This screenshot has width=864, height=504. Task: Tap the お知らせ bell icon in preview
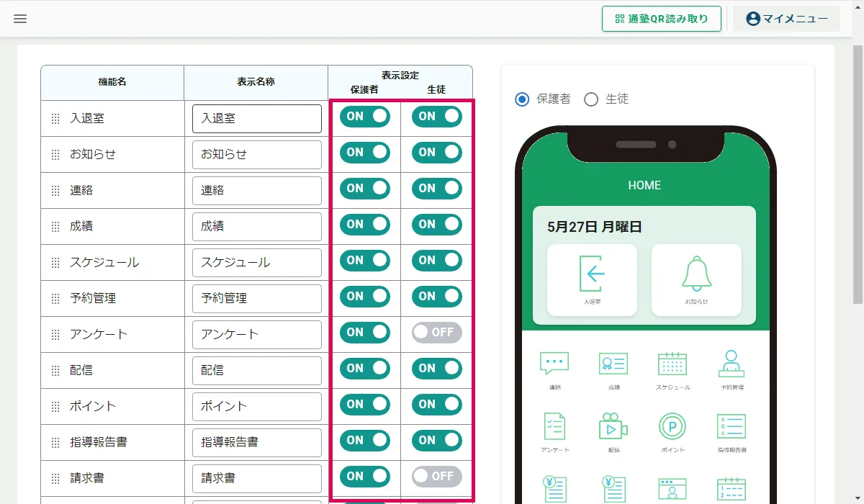pos(696,273)
